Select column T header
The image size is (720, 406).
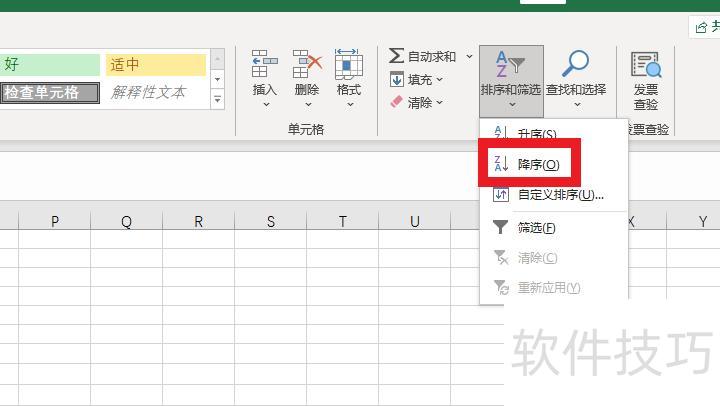pos(343,221)
